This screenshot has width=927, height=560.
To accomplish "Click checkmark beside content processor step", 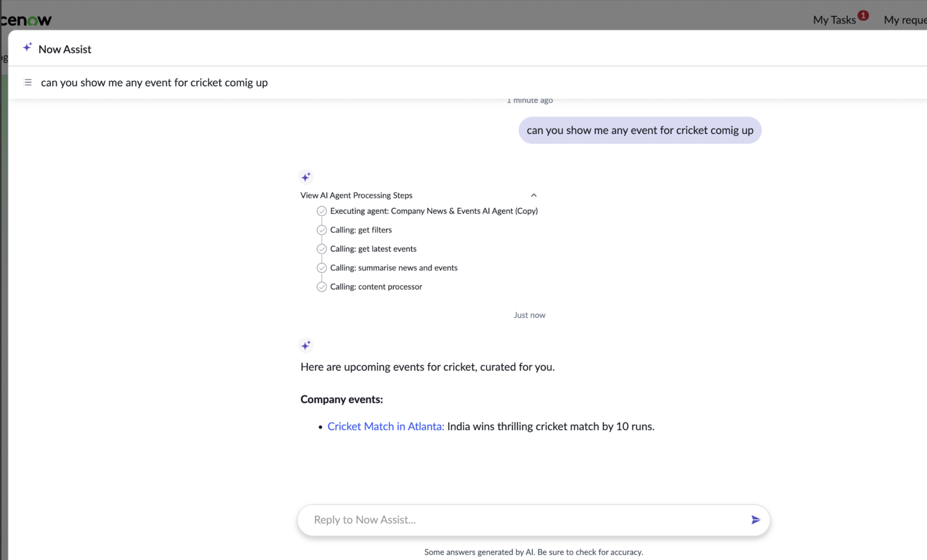I will (x=321, y=287).
